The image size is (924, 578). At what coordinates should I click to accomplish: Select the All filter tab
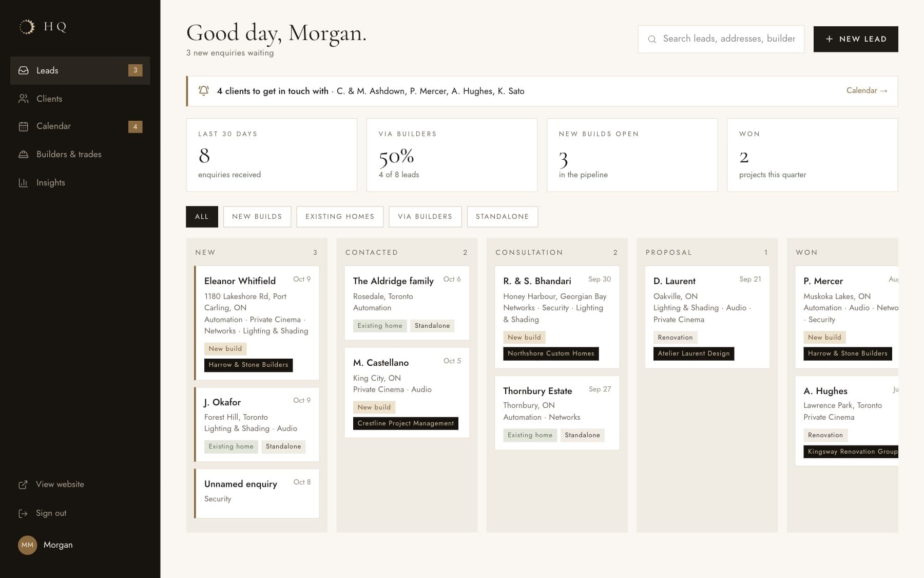(x=202, y=217)
